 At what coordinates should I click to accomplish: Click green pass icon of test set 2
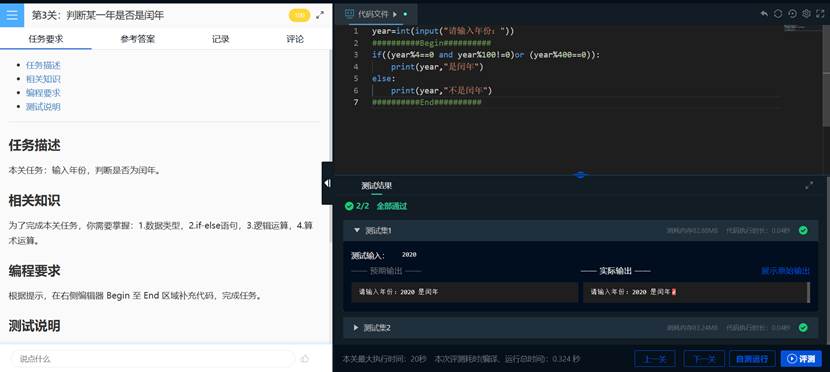pyautogui.click(x=803, y=328)
